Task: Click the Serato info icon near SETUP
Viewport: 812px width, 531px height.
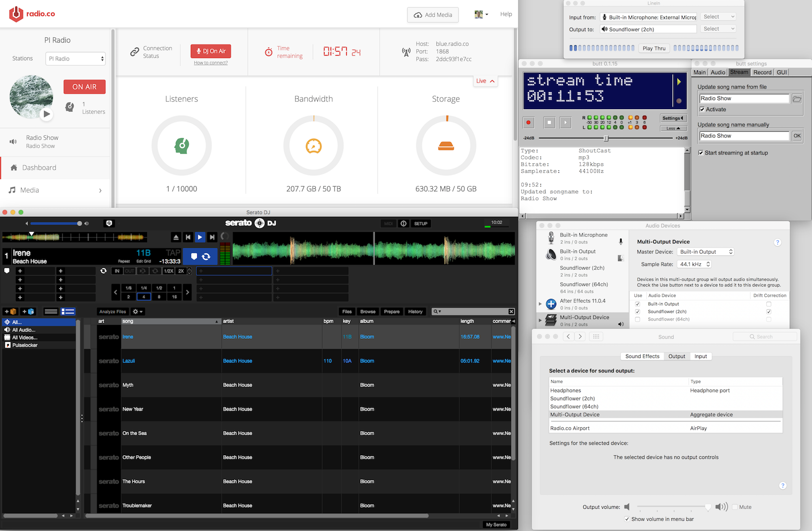Action: [x=404, y=224]
